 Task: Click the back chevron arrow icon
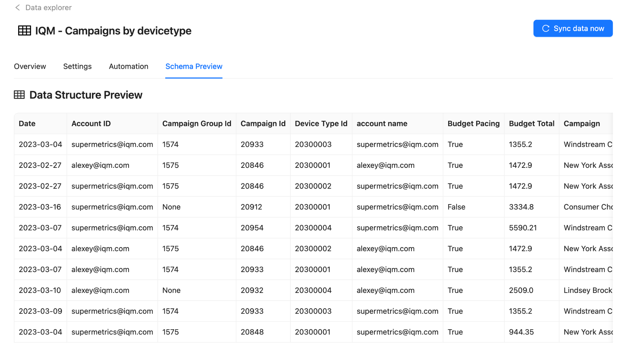[18, 8]
